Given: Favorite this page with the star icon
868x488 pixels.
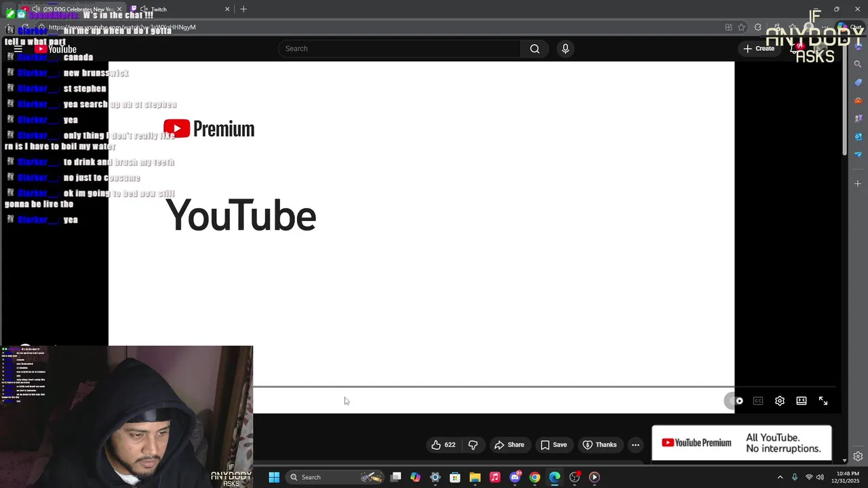Looking at the screenshot, I should (741, 27).
